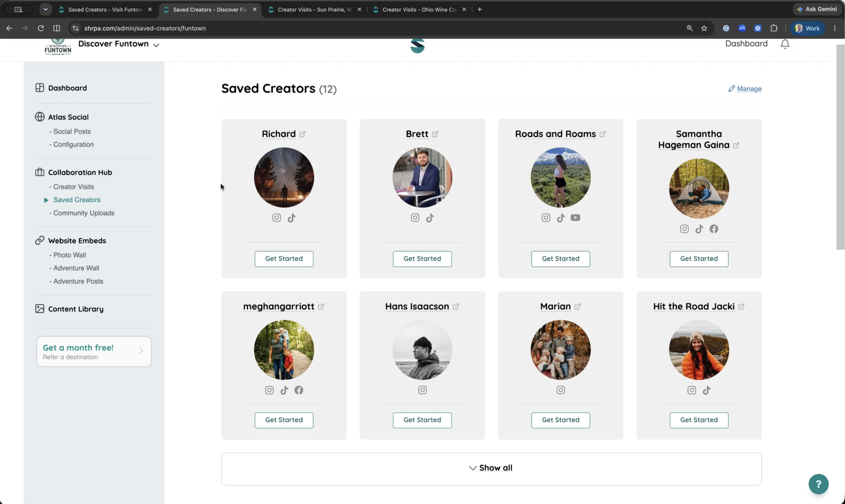Switch to Creator Visits - Ohio Wine tab
The height and width of the screenshot is (504, 845).
point(419,9)
